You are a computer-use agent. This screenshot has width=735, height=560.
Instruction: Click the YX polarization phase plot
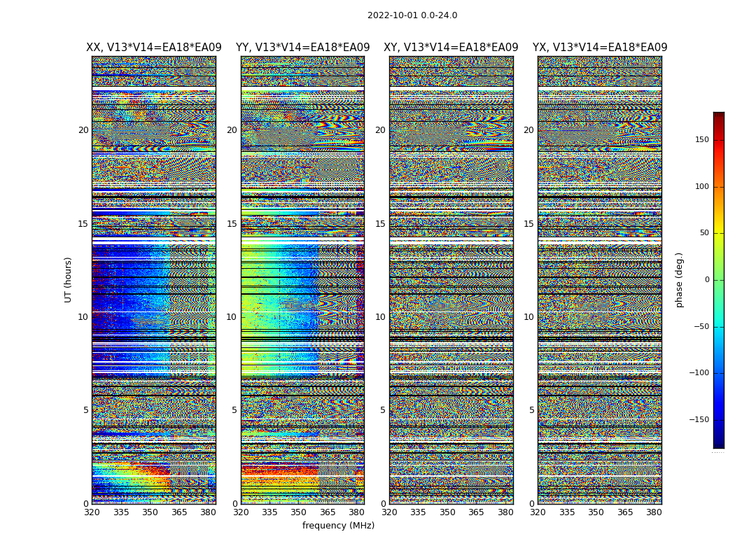pyautogui.click(x=600, y=280)
